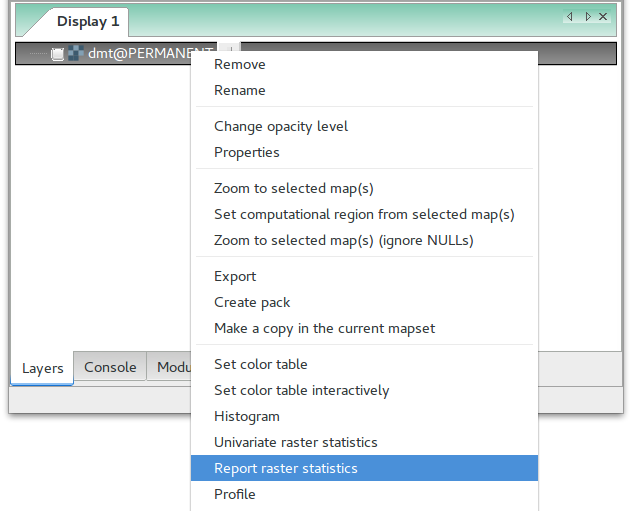The image size is (631, 511).
Task: Select Export from the context menu
Action: tap(364, 276)
